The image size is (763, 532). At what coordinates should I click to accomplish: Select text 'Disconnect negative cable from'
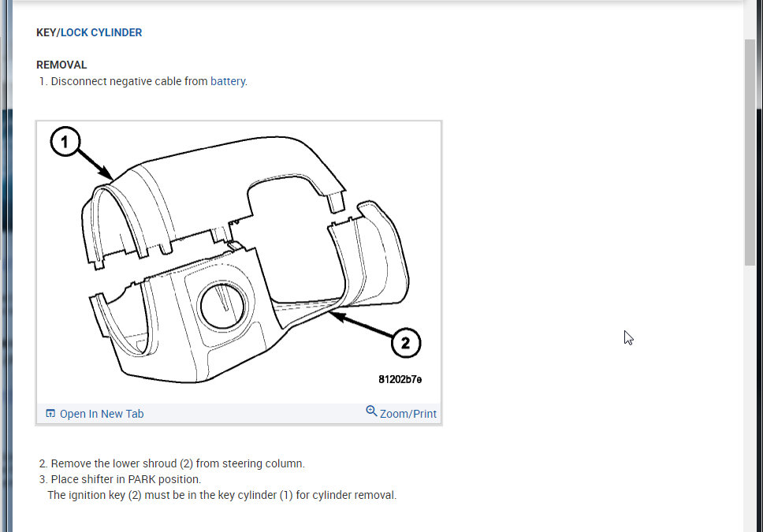(x=129, y=81)
